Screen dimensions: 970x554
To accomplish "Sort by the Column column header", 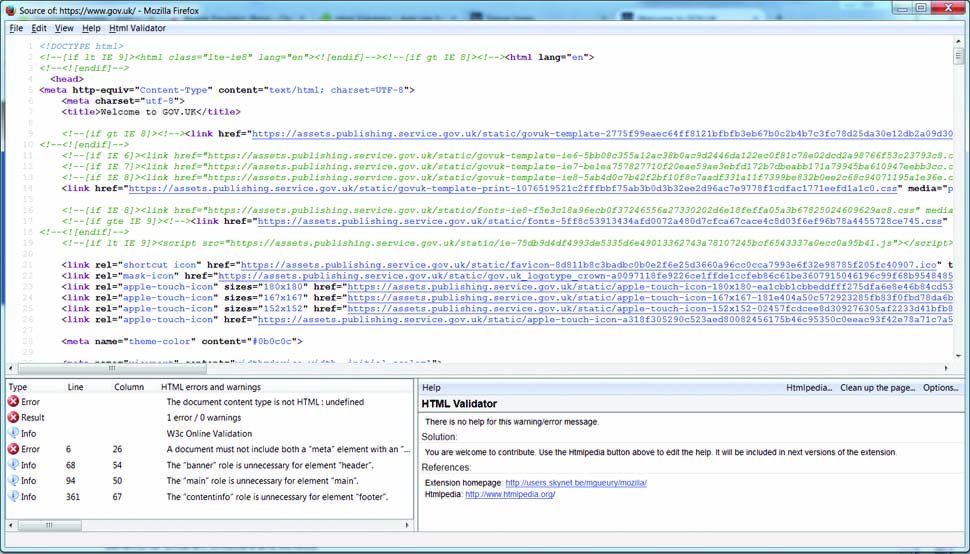I will coord(129,387).
